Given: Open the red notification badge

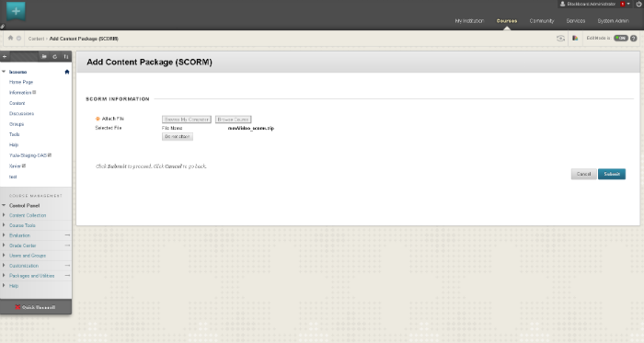Looking at the screenshot, I should (623, 4).
